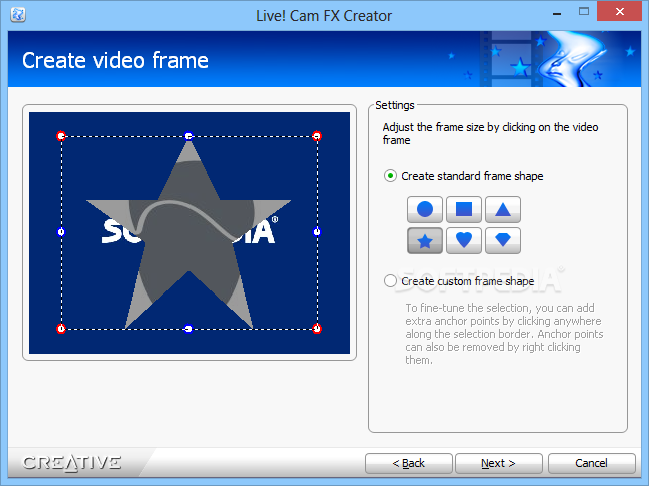Click the bottom-right red corner anchor

[317, 329]
